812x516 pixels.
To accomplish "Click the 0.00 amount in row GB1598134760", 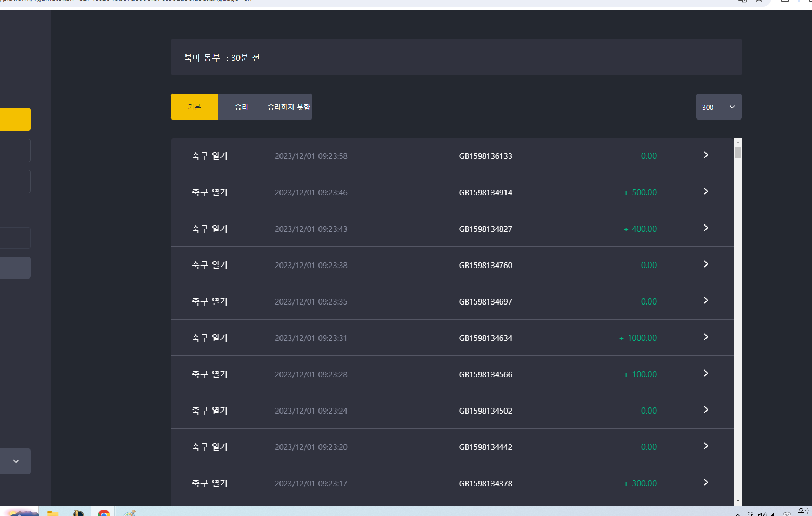I will 649,265.
